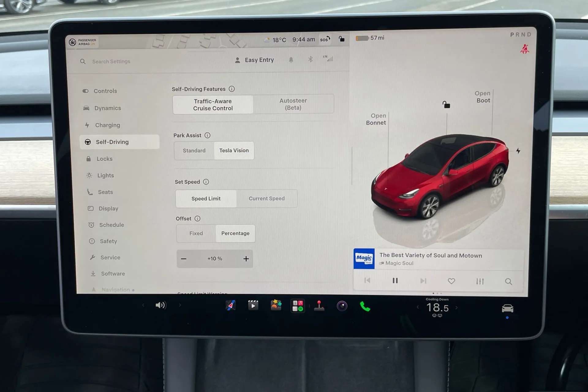Set Offset to Percentage
This screenshot has width=588, height=392.
235,233
